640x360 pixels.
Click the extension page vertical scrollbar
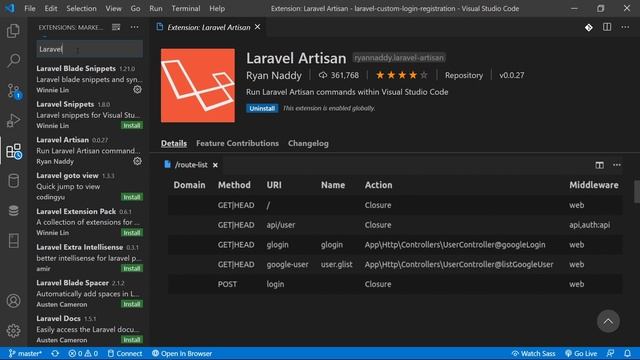click(637, 191)
